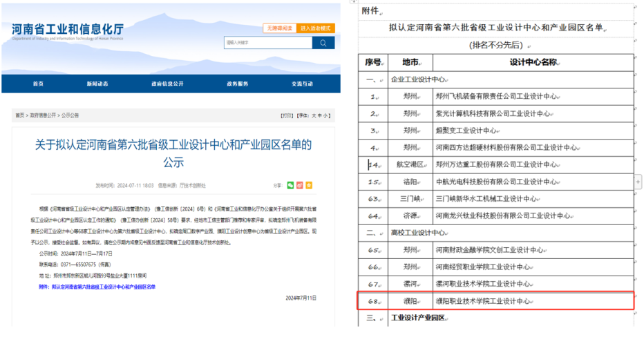This screenshot has width=644, height=346.
Task: Click the 企业工业设计中心 section row
Action: pos(495,79)
